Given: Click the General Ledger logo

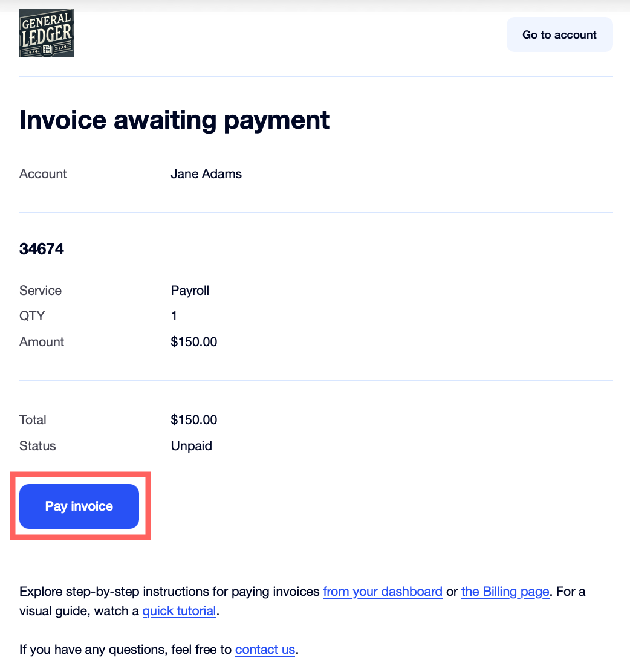Looking at the screenshot, I should (x=47, y=34).
